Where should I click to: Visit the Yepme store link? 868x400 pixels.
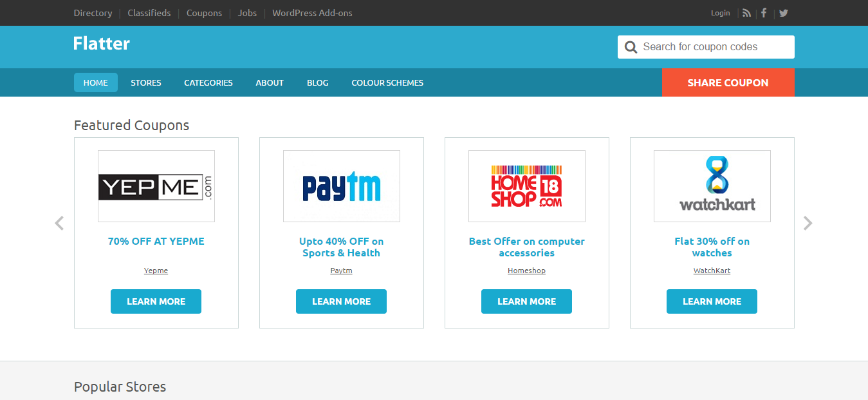click(x=156, y=271)
